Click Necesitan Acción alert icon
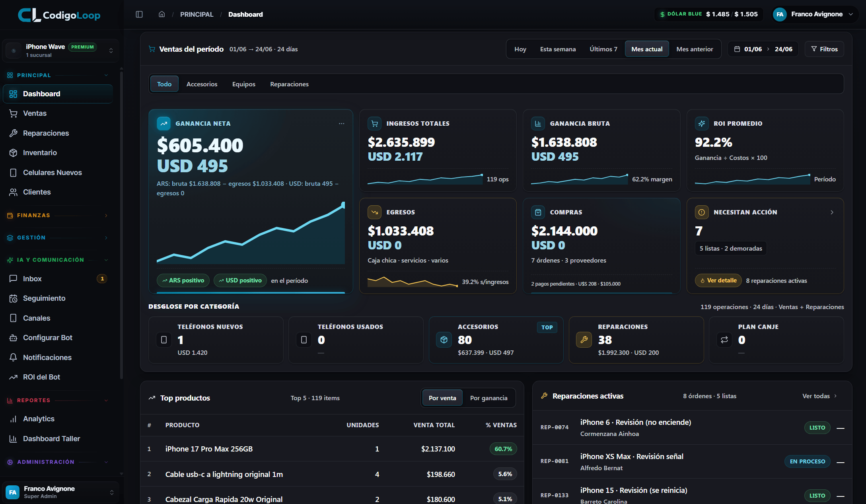The image size is (866, 504). 702,212
